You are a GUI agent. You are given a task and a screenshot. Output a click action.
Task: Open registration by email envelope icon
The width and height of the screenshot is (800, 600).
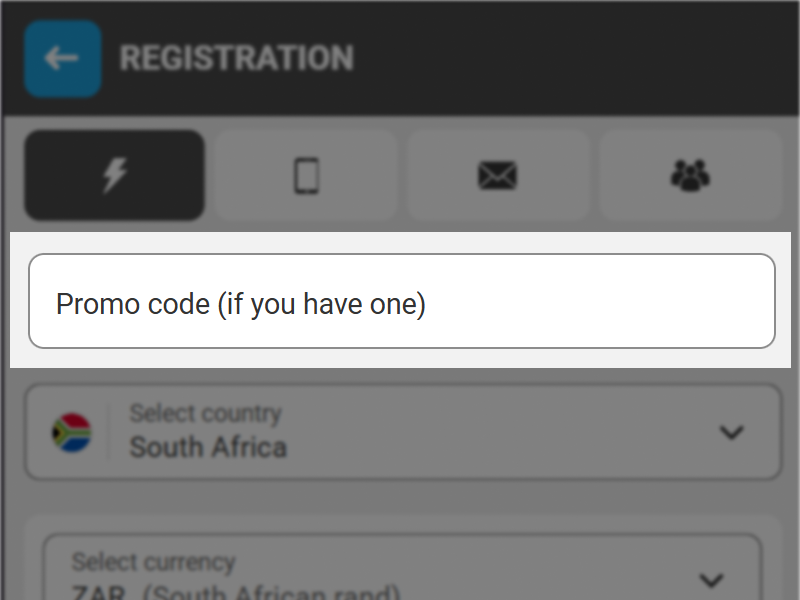498,176
